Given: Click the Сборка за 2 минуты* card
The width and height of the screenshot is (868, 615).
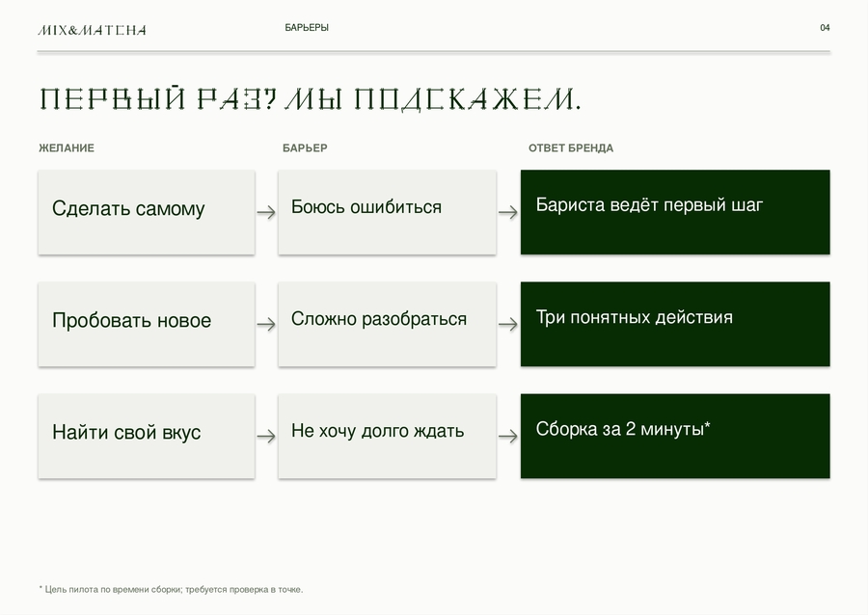Looking at the screenshot, I should pyautogui.click(x=675, y=437).
